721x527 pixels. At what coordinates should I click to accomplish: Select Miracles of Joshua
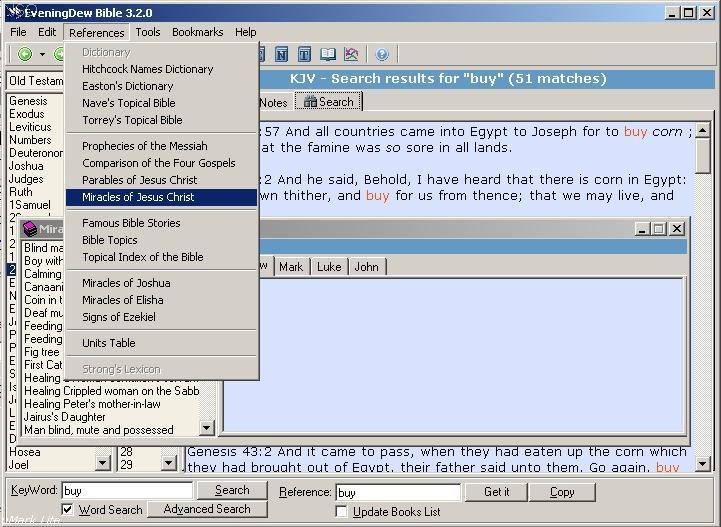(x=161, y=283)
